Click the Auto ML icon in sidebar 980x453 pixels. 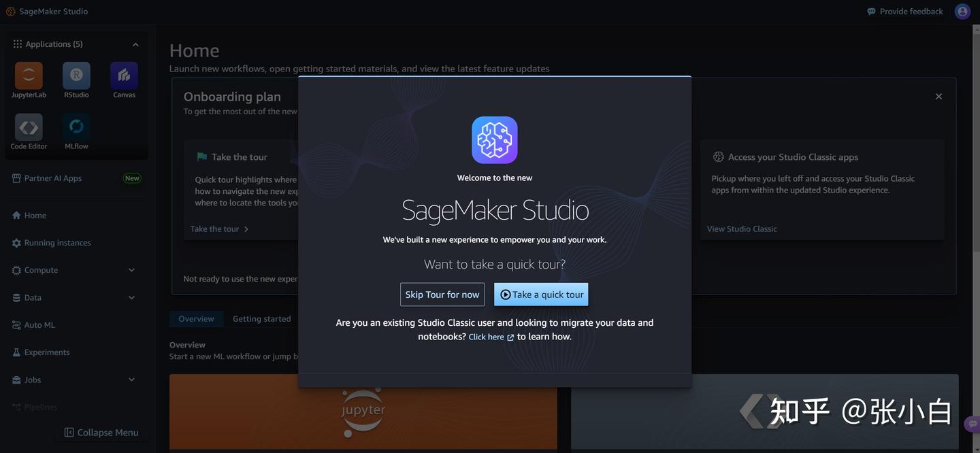coord(16,325)
